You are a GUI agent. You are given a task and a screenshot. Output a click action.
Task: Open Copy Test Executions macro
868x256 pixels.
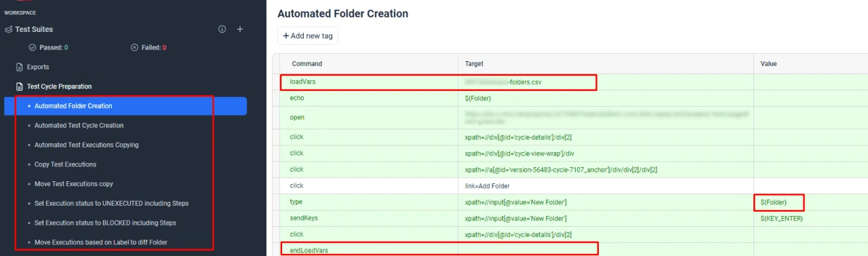pyautogui.click(x=65, y=164)
